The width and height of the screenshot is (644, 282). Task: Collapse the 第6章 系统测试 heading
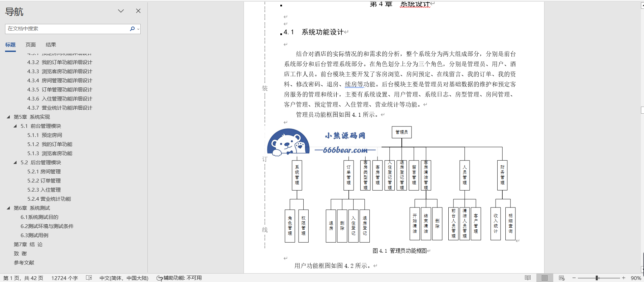[8, 208]
